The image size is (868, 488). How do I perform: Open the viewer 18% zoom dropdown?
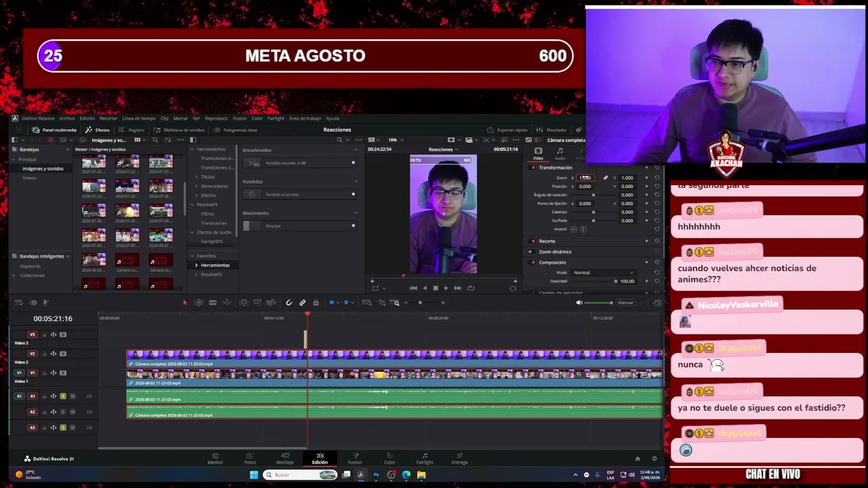click(395, 140)
